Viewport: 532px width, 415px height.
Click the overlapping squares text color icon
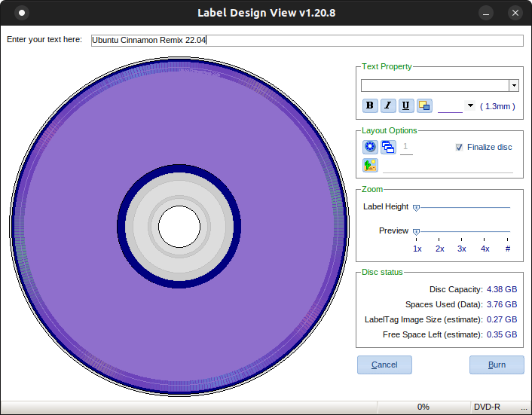(x=424, y=105)
